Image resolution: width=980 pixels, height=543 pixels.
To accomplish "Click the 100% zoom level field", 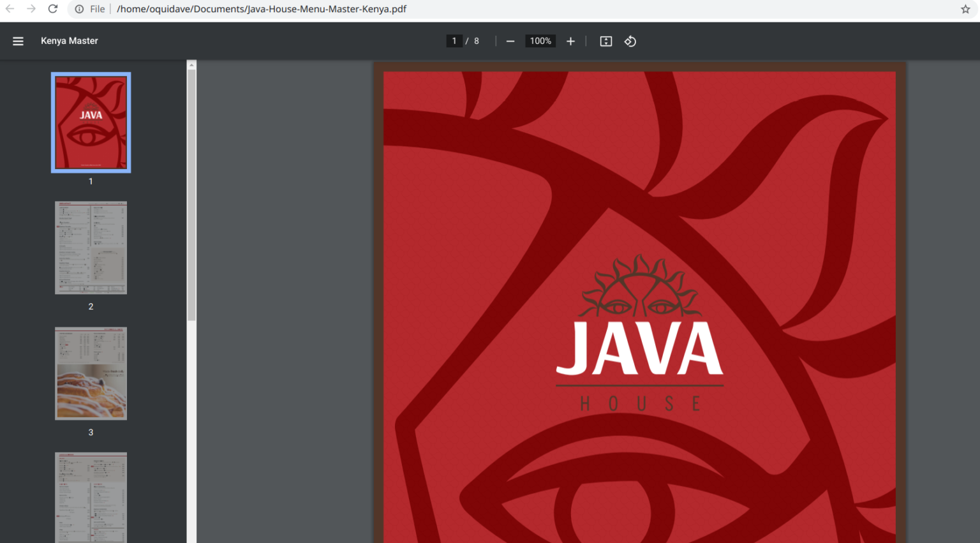I will (540, 41).
